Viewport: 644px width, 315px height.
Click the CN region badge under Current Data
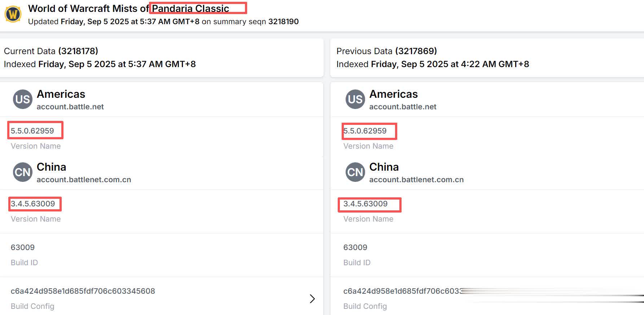coord(23,172)
